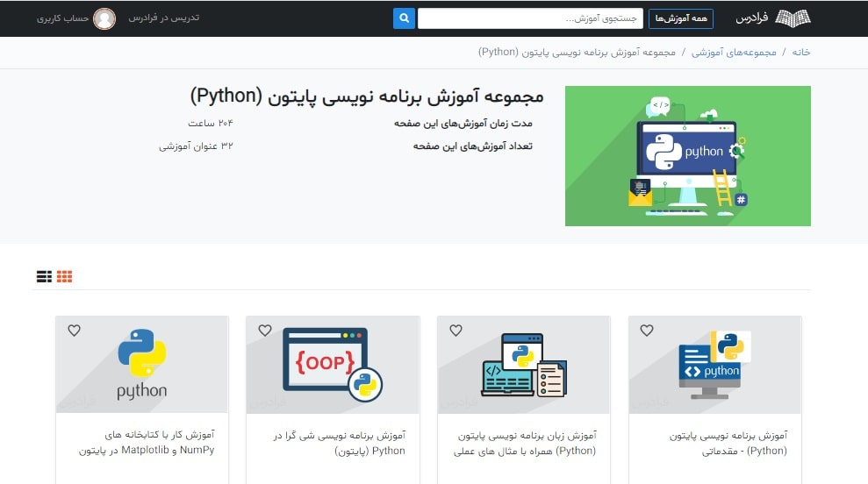Viewport: 868px width, 484px height.
Task: Open the python monitor course thumbnail
Action: point(715,365)
